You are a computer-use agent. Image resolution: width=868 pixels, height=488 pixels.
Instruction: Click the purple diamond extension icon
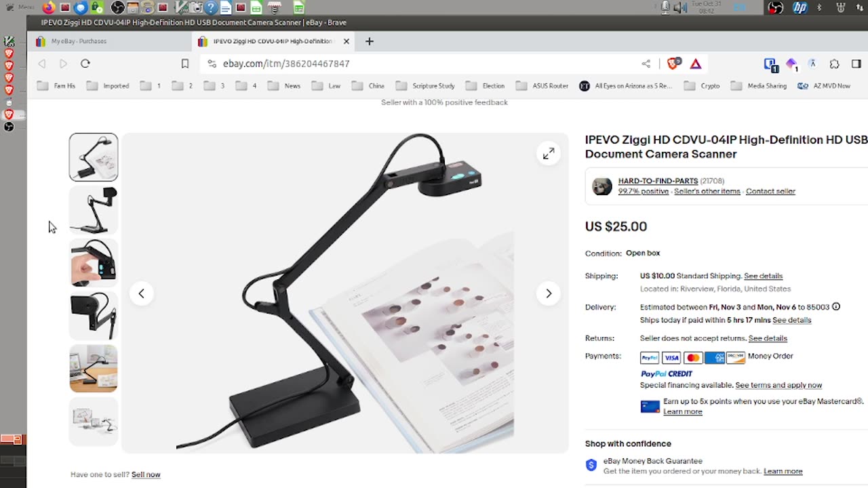pos(791,64)
